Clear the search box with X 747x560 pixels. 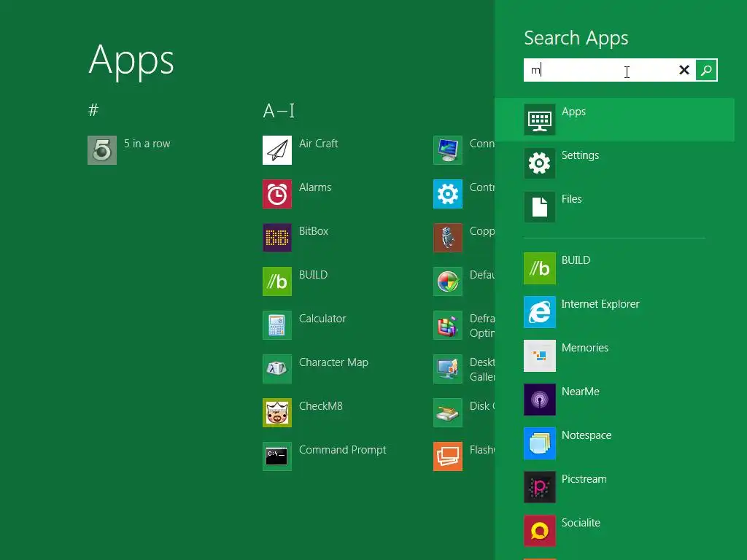[684, 70]
